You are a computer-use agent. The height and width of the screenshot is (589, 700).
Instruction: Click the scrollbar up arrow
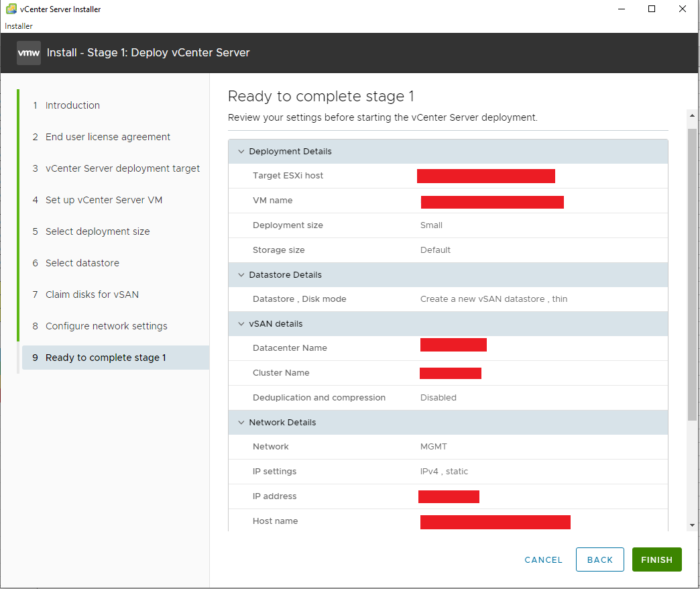click(692, 115)
